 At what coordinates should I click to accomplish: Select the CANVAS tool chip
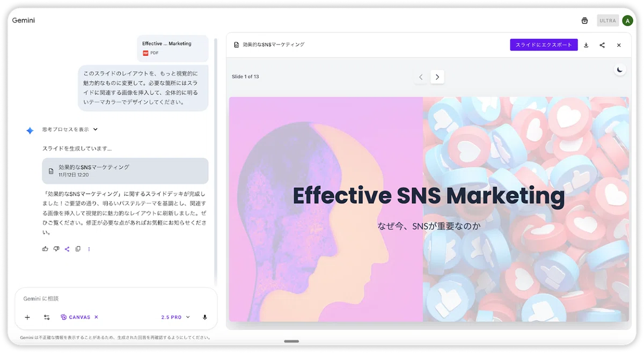pos(75,317)
